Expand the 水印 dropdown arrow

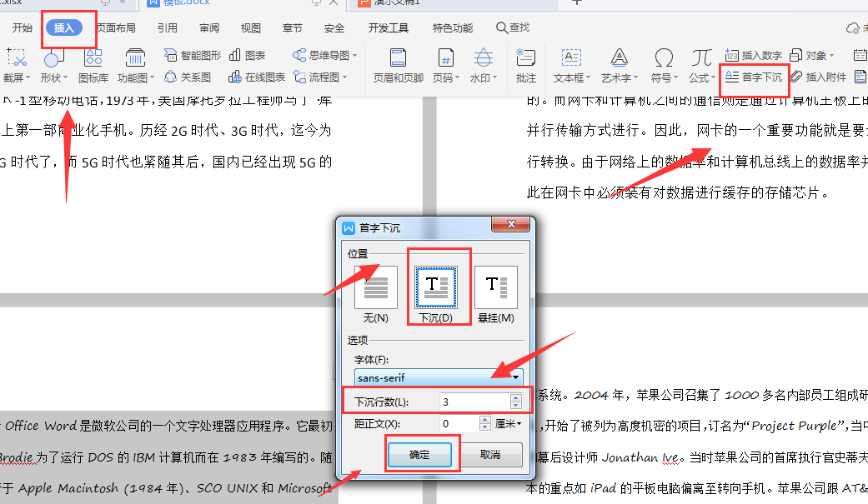coord(495,78)
